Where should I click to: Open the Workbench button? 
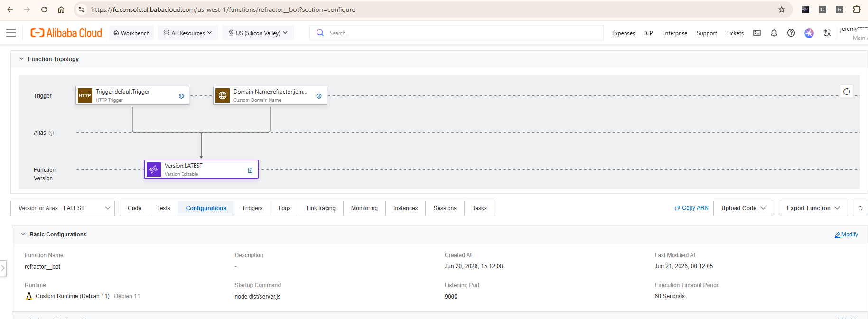131,33
